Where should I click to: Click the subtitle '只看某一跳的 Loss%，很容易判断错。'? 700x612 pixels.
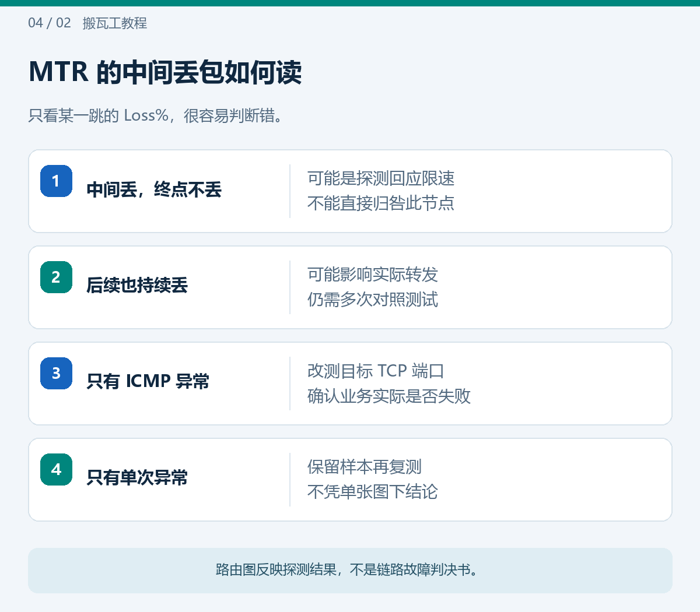(156, 115)
